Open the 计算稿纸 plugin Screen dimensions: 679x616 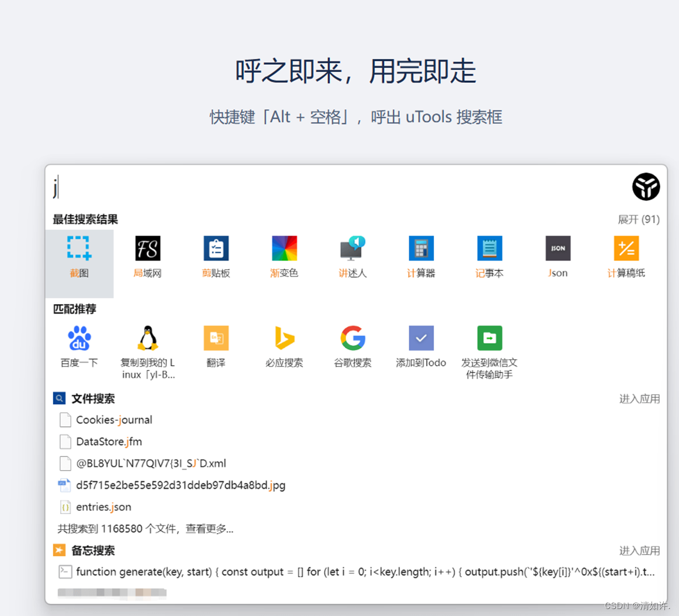[626, 257]
